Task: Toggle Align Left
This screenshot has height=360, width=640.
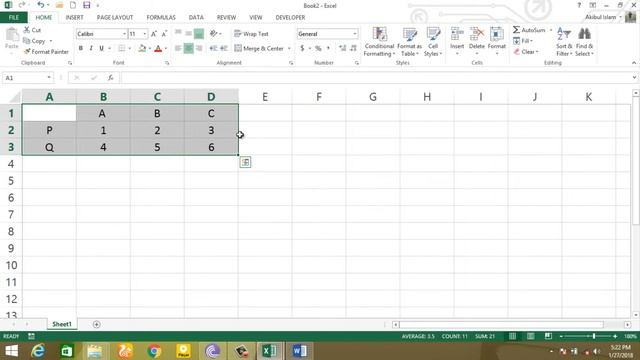Action: pyautogui.click(x=178, y=48)
